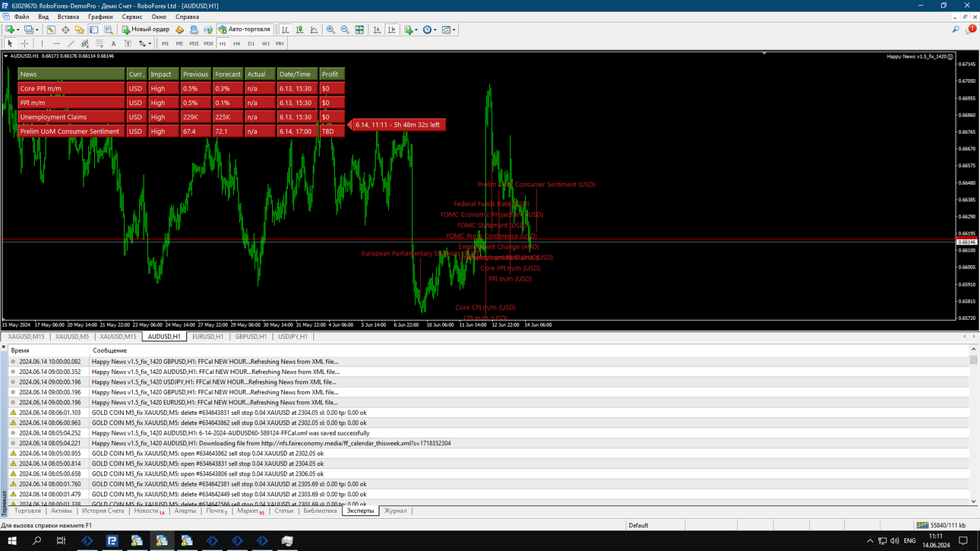This screenshot has height=551, width=980.
Task: Switch to the M15 timeframe
Action: click(194, 43)
